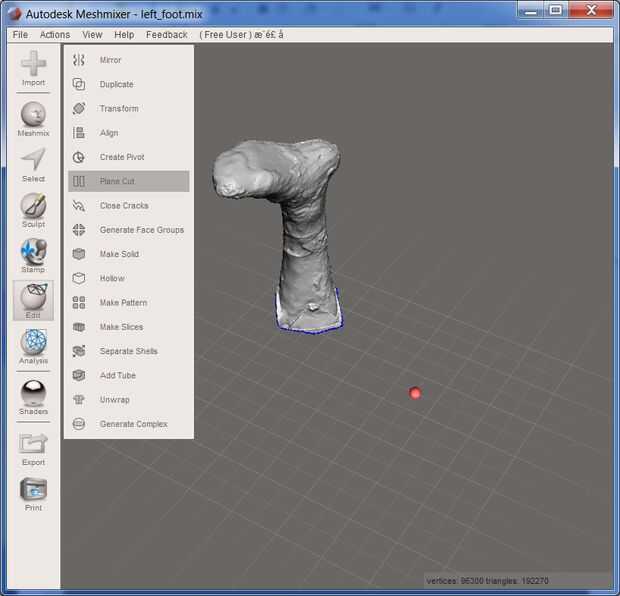Click the (Free User) menu entry

241,35
